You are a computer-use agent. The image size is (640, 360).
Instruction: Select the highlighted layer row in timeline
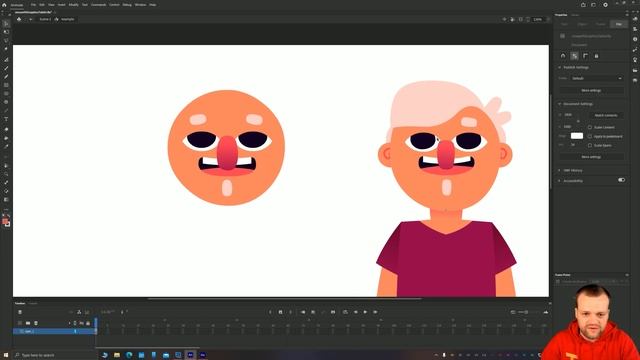click(54, 331)
